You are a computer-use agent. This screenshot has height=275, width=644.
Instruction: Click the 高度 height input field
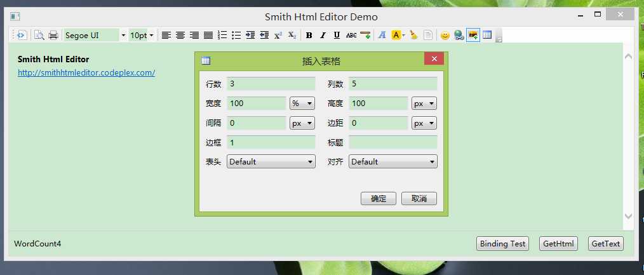[379, 103]
